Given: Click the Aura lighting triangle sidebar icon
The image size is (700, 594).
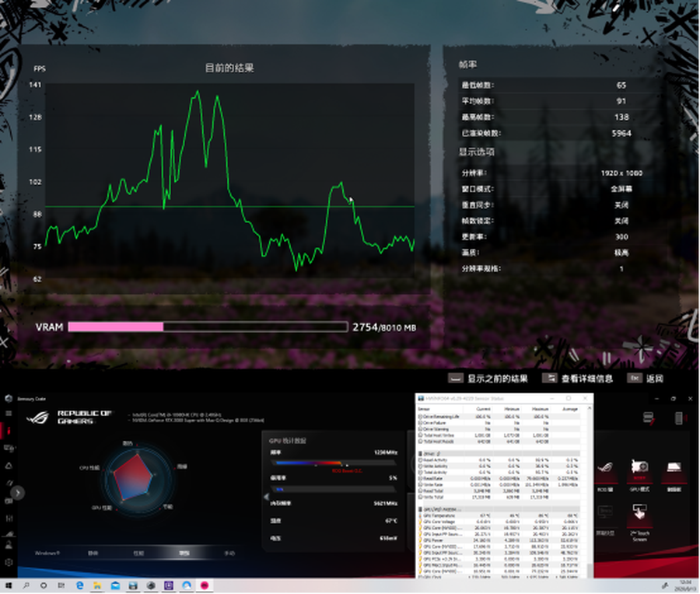Looking at the screenshot, I should click(x=9, y=466).
